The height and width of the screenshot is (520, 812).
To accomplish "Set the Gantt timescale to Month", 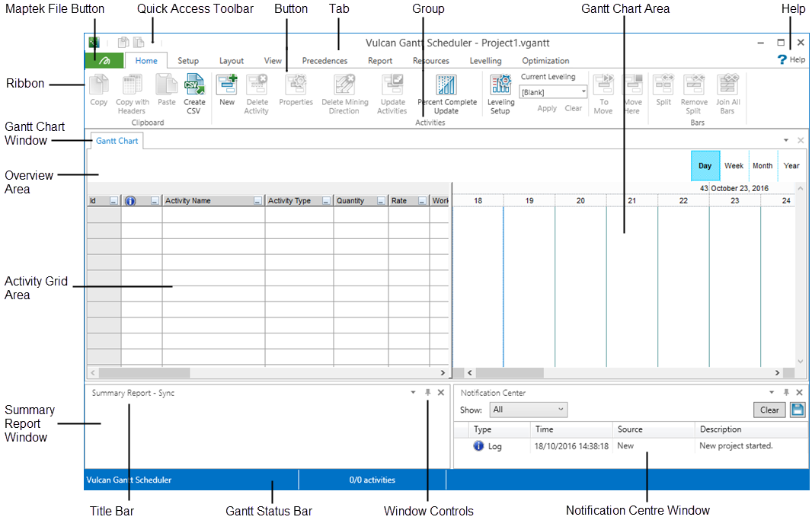I will 762,166.
